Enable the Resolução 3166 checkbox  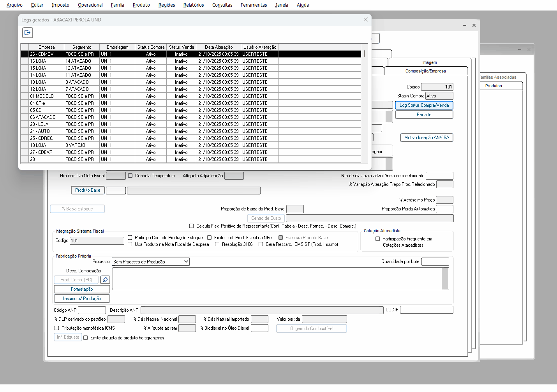217,244
